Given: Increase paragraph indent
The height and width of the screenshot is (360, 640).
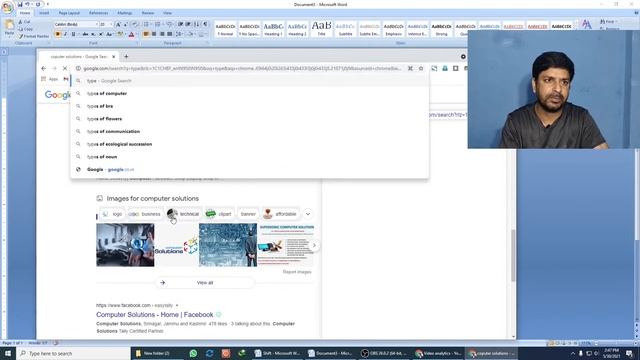Looking at the screenshot, I should tap(188, 24).
